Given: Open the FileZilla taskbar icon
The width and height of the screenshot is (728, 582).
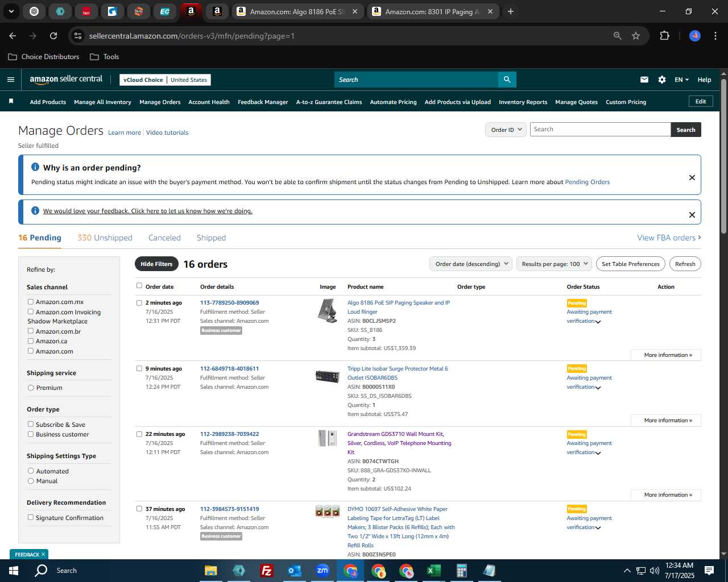Looking at the screenshot, I should (266, 571).
